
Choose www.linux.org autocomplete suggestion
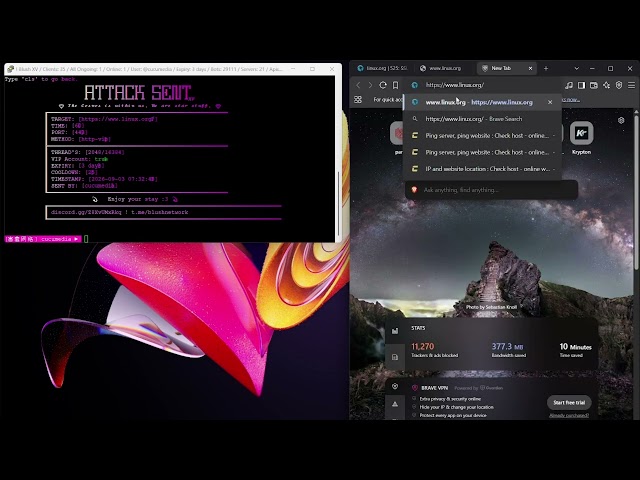click(x=482, y=102)
